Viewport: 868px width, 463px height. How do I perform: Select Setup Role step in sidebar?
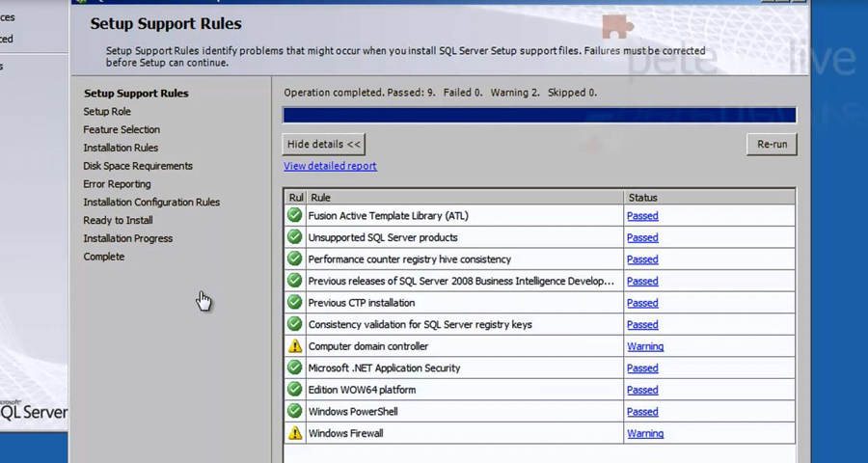pos(107,111)
